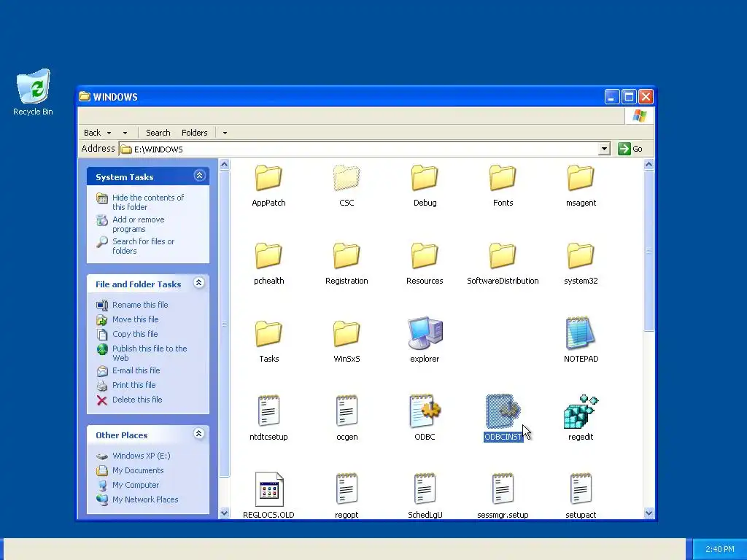Screen dimensions: 747x560
Task: Open My Network Places link
Action: (145, 499)
